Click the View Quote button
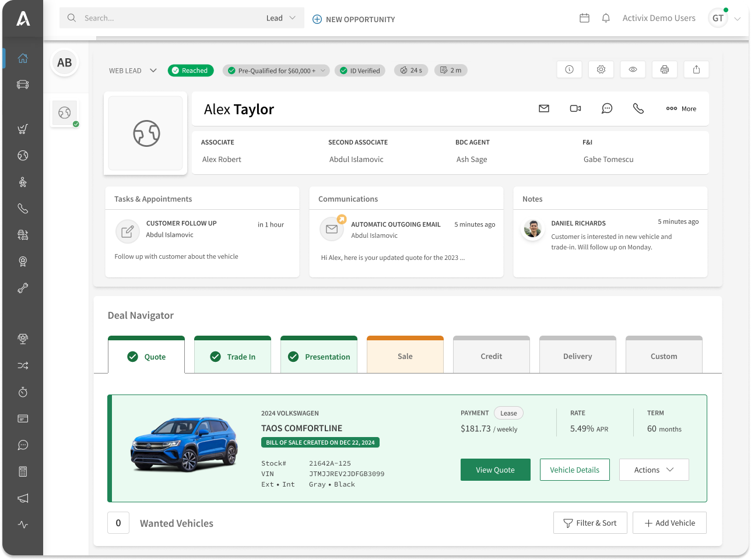The width and height of the screenshot is (751, 560). pos(495,470)
